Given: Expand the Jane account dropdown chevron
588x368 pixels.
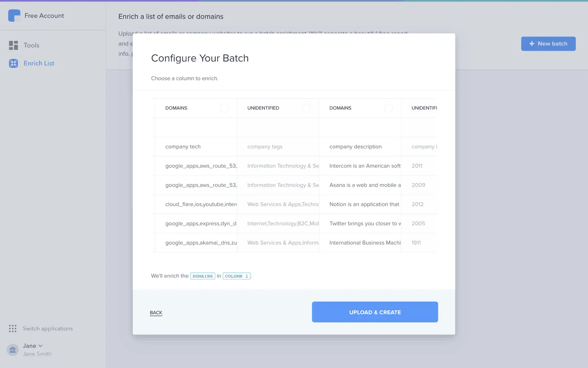Looking at the screenshot, I should click(40, 346).
